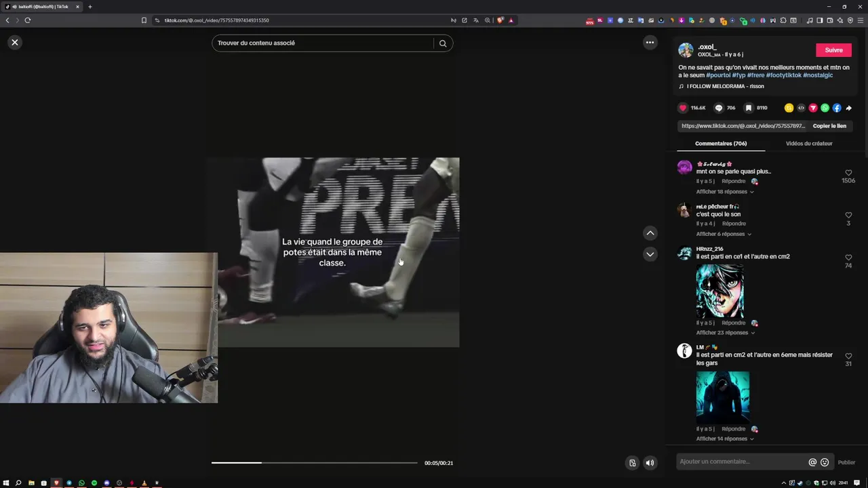Click the embed code icon
This screenshot has width=868, height=488.
pyautogui.click(x=801, y=108)
